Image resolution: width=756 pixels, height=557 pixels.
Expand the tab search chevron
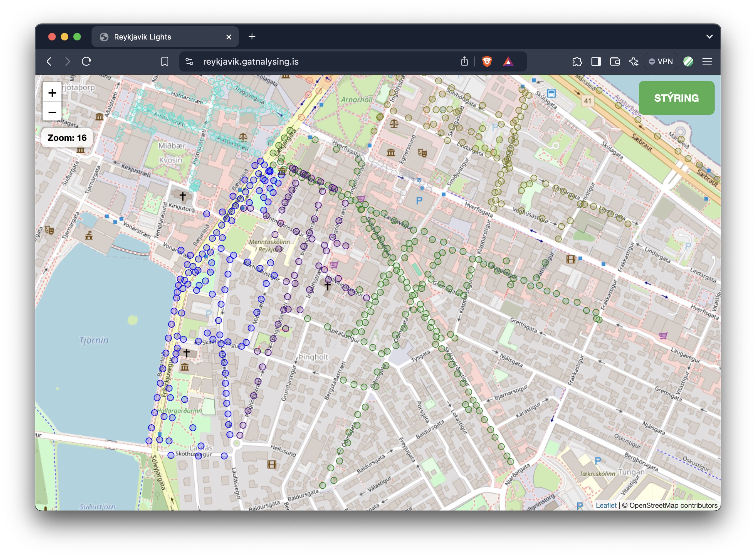pyautogui.click(x=709, y=36)
